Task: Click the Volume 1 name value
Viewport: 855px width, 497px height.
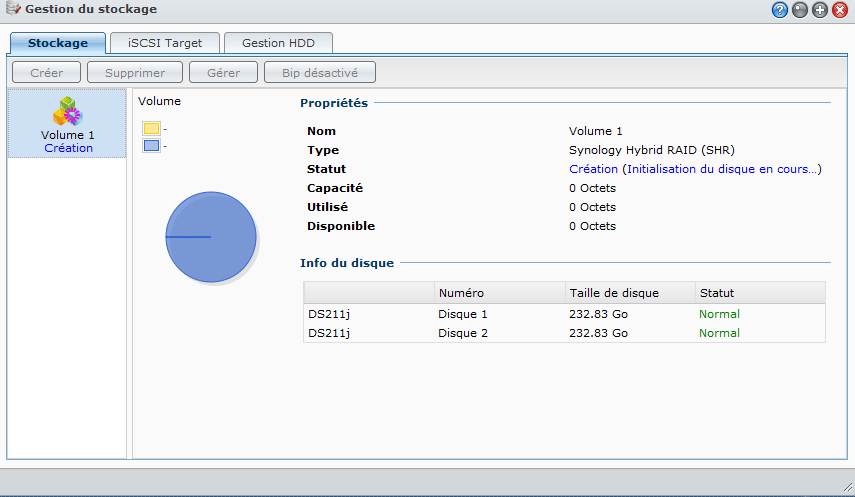Action: tap(595, 131)
